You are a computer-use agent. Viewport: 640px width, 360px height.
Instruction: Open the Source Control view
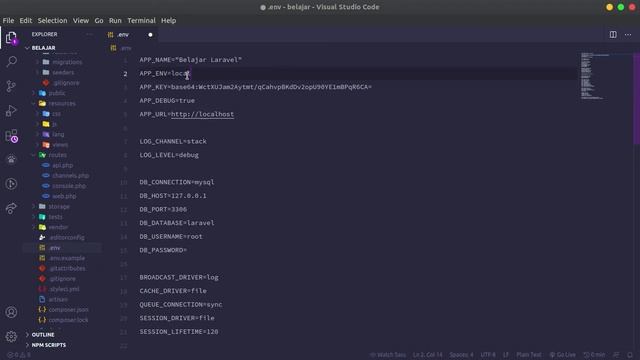pyautogui.click(x=11, y=86)
